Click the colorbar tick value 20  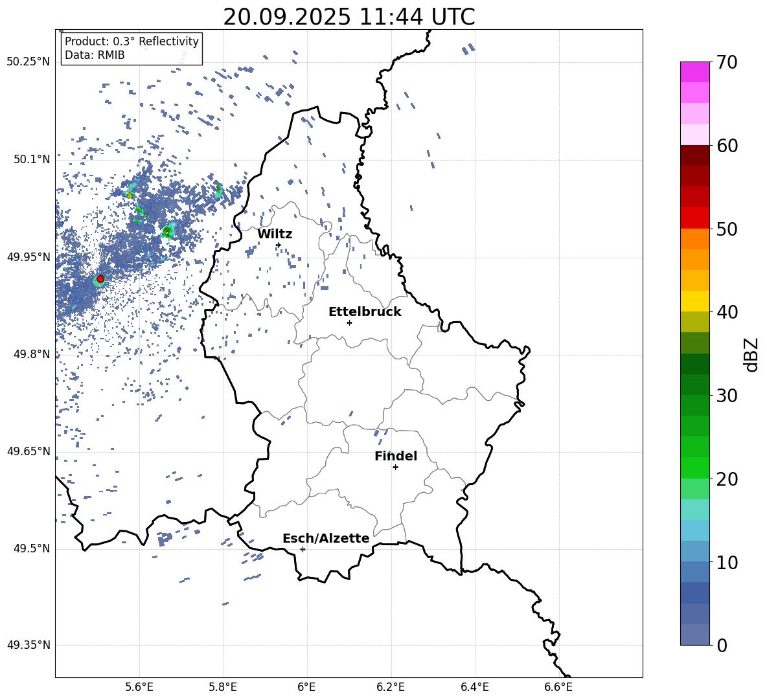727,479
